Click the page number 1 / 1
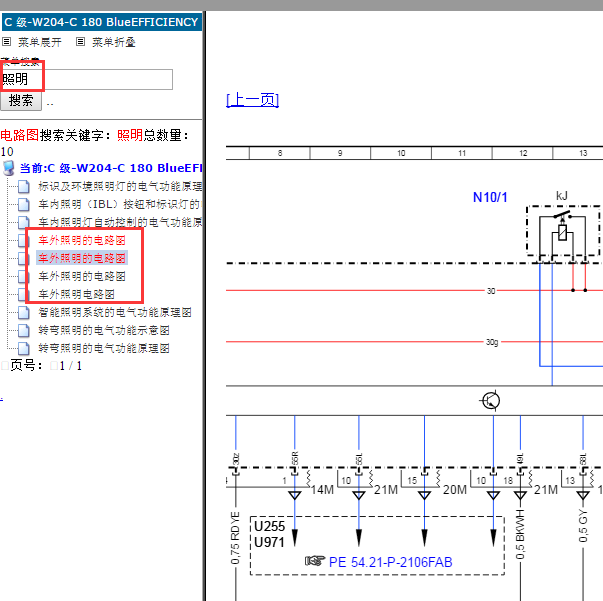The image size is (603, 601). [71, 366]
